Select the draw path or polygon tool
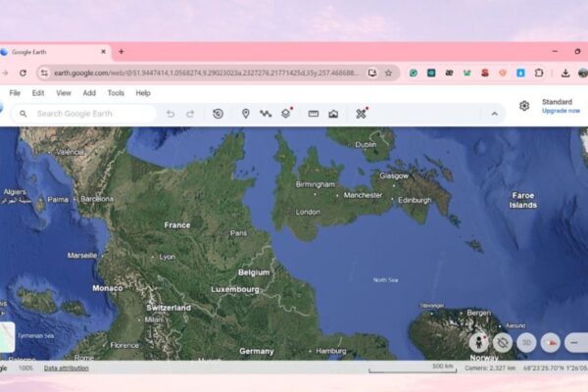The height and width of the screenshot is (392, 588). tap(265, 114)
